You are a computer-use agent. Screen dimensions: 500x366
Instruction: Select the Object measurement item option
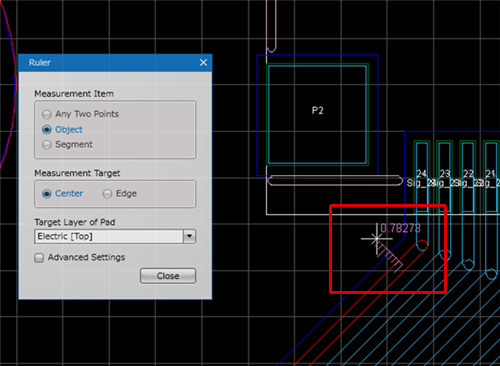[x=47, y=129]
